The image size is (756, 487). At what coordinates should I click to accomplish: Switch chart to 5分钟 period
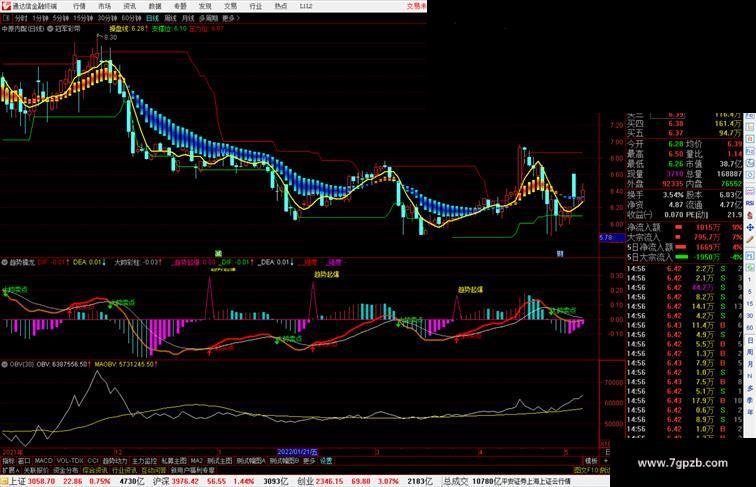point(61,18)
